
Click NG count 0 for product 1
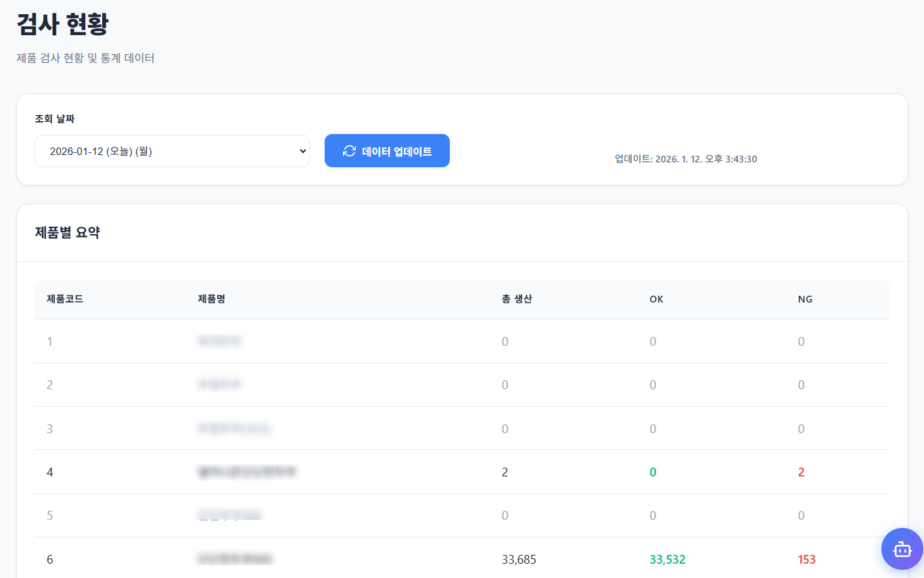click(801, 342)
